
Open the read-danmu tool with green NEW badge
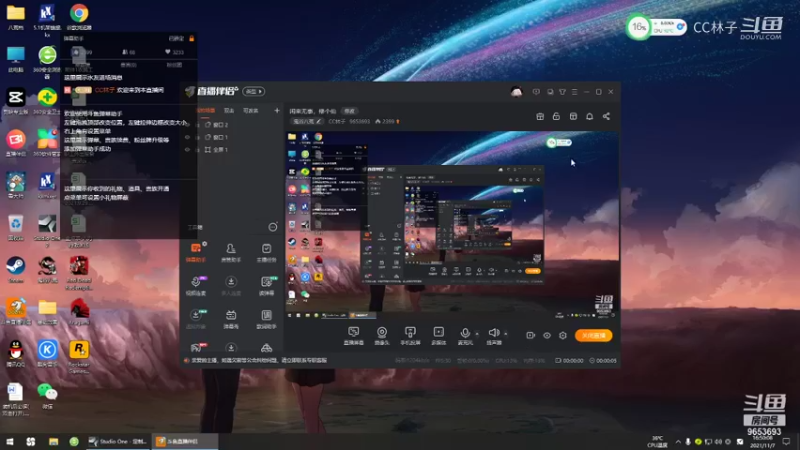click(266, 286)
